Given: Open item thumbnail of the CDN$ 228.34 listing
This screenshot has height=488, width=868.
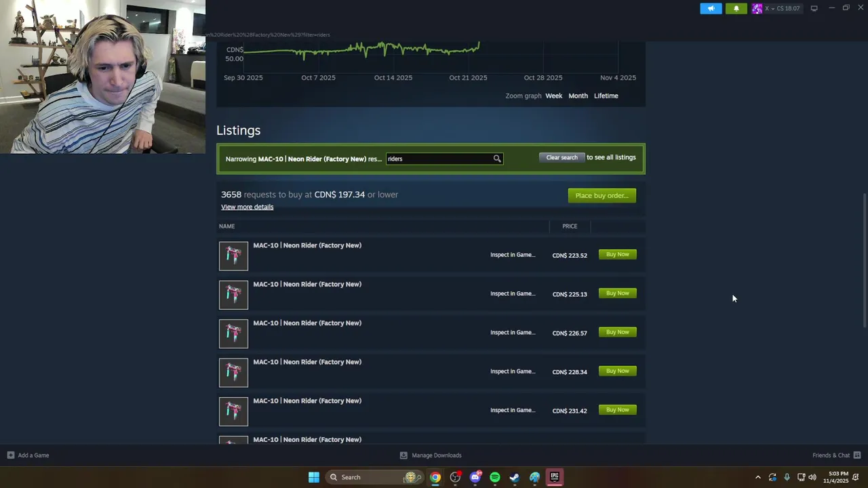Looking at the screenshot, I should pos(233,372).
